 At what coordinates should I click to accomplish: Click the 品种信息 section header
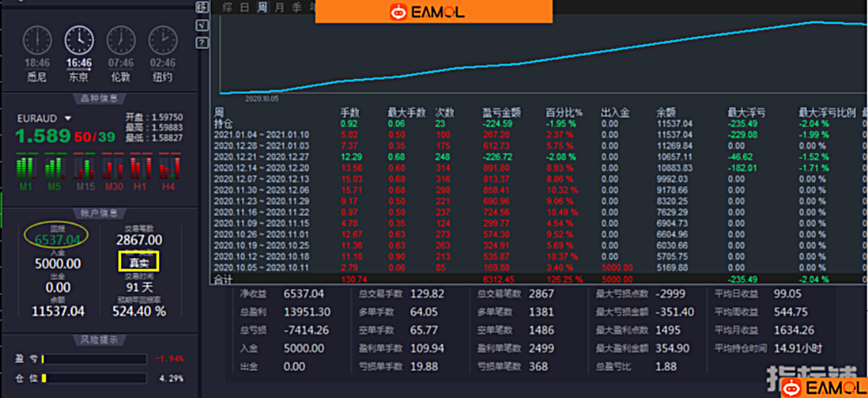[100, 99]
